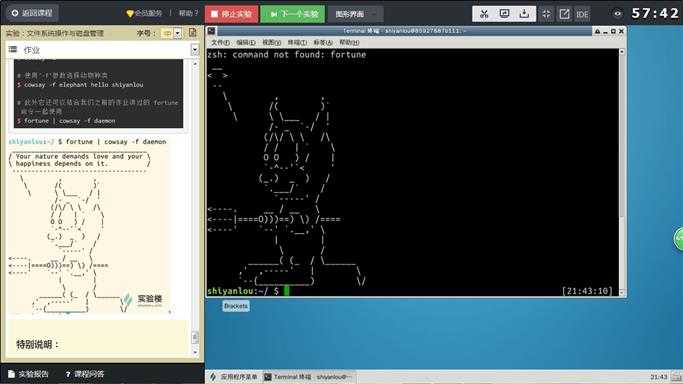This screenshot has height=384, width=683.
Task: Open the 会员服务 membership link
Action: pos(144,13)
